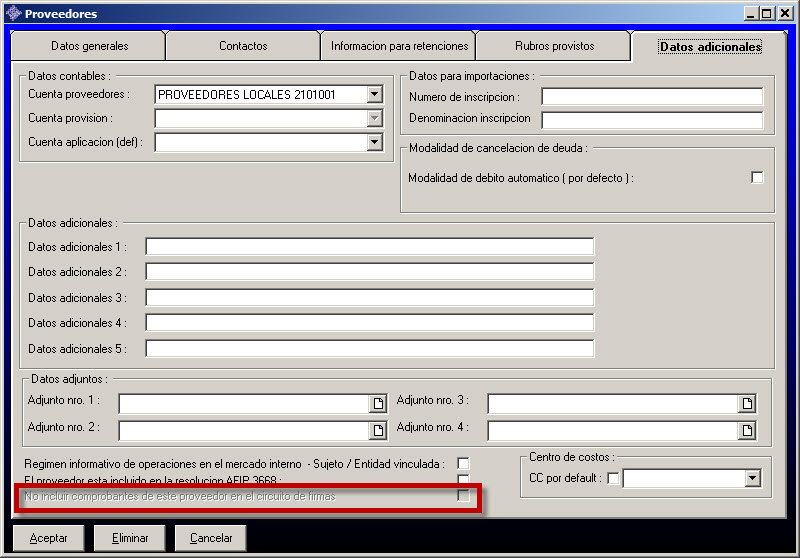Tick the resolucion AFIP 3668 checkbox

[463, 480]
